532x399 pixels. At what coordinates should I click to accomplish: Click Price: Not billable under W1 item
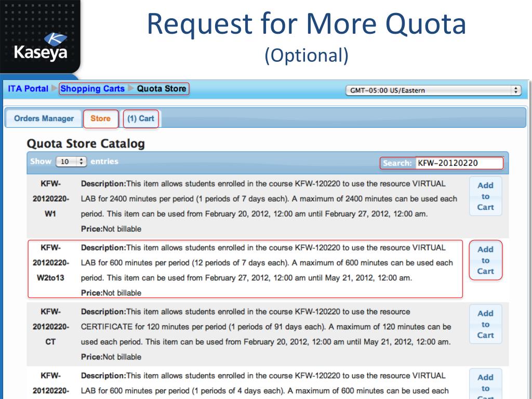(111, 229)
